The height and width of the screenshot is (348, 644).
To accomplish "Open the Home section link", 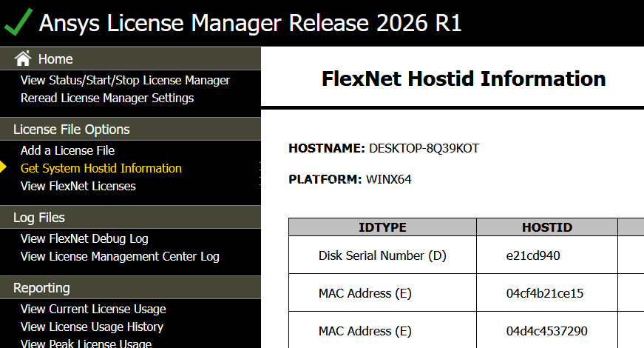I will [x=55, y=59].
